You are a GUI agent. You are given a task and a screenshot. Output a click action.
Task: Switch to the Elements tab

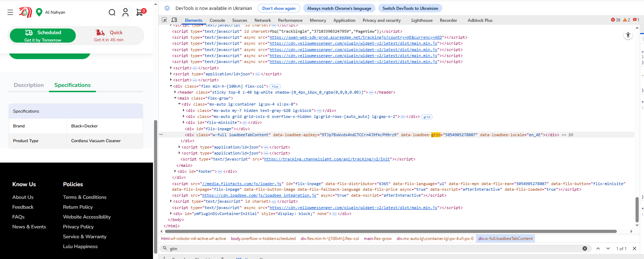click(x=194, y=20)
